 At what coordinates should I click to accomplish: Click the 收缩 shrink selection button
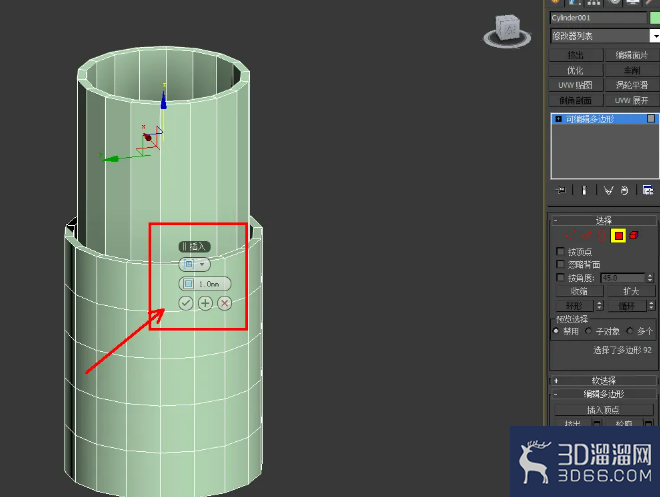[579, 291]
